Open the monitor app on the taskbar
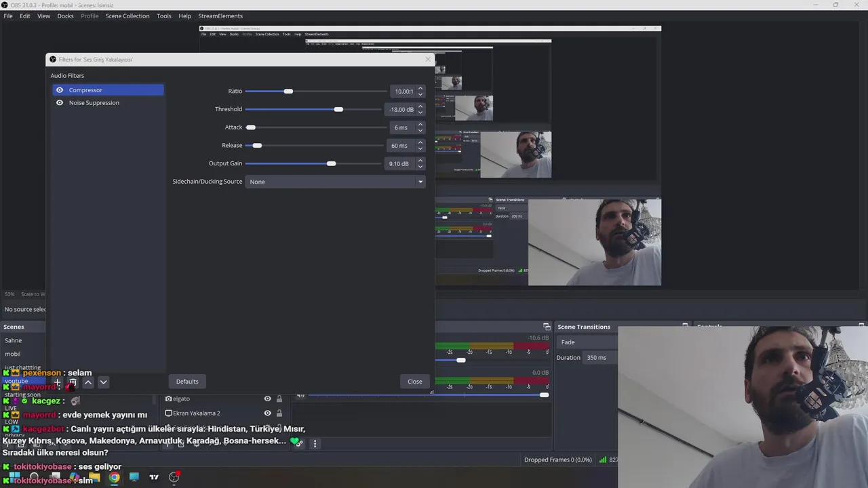Image resolution: width=868 pixels, height=488 pixels. pos(134,477)
